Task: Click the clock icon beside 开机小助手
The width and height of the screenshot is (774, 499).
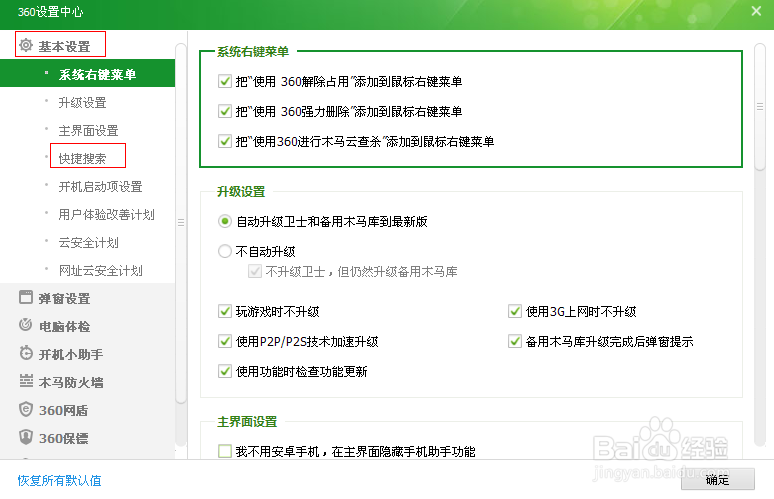Action: coord(26,353)
